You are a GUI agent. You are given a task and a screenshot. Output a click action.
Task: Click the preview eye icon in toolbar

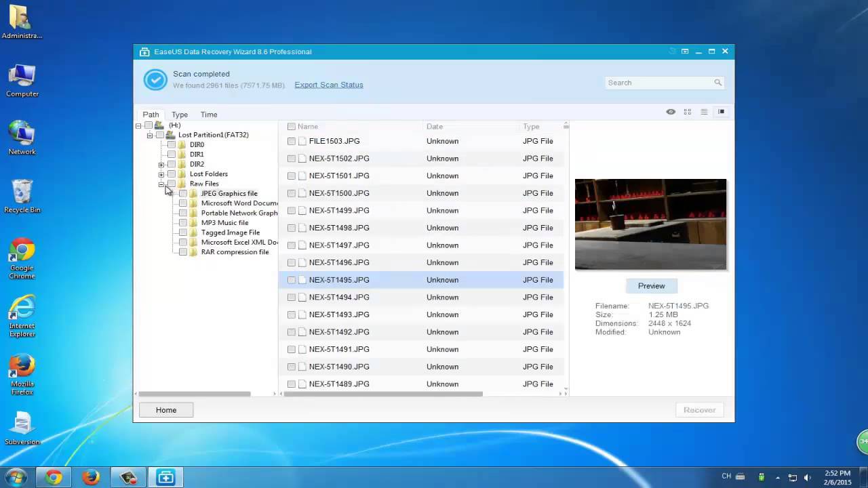pos(671,112)
